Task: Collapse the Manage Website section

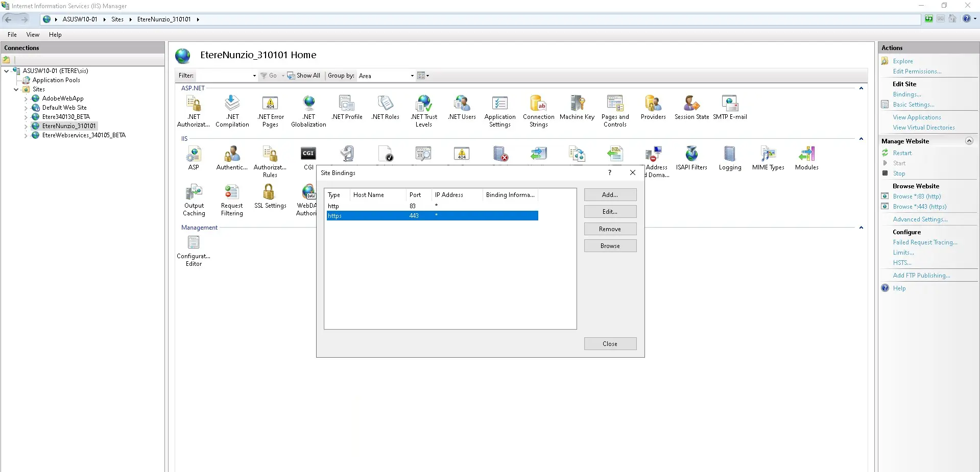Action: coord(969,141)
